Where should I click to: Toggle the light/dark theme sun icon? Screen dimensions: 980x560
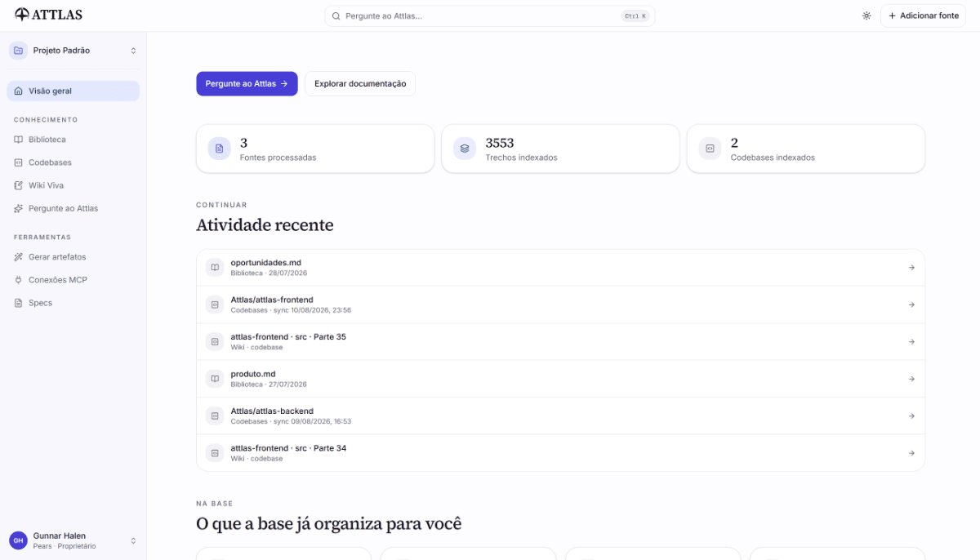(866, 16)
